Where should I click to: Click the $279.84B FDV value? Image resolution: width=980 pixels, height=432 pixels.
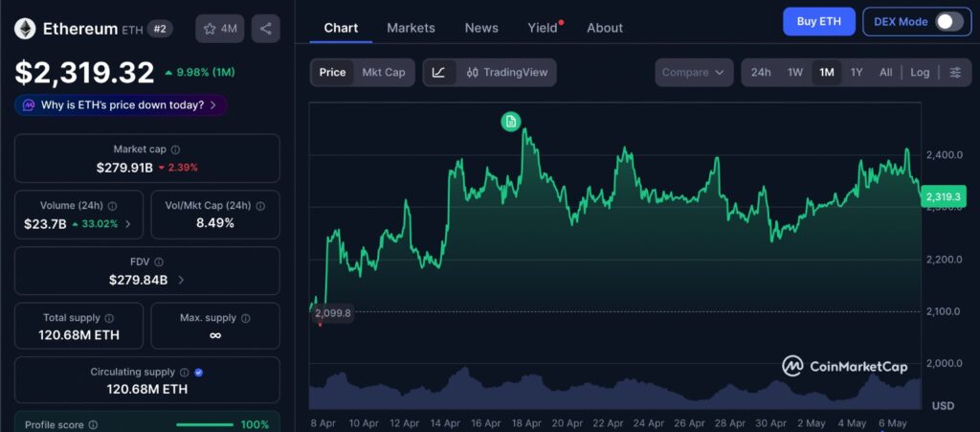138,280
